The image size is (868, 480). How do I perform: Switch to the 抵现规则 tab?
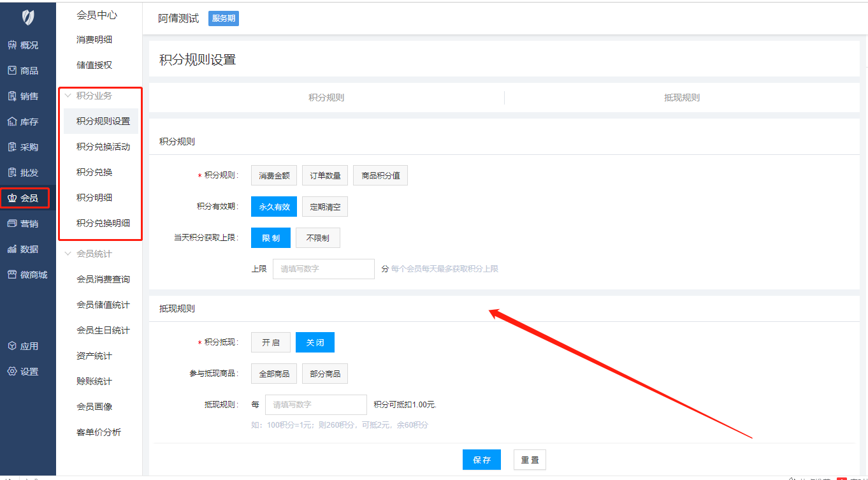pyautogui.click(x=681, y=98)
